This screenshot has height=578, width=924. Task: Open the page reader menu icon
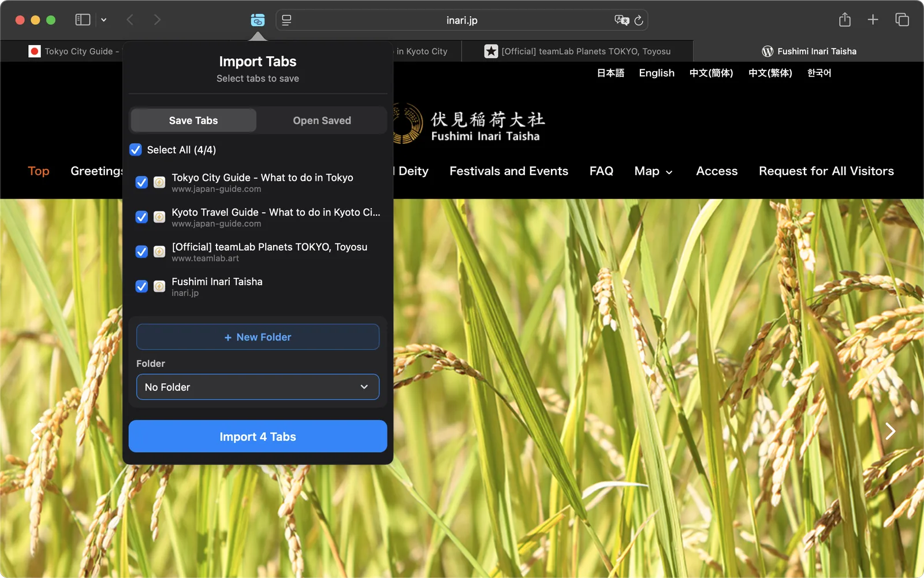pyautogui.click(x=286, y=20)
